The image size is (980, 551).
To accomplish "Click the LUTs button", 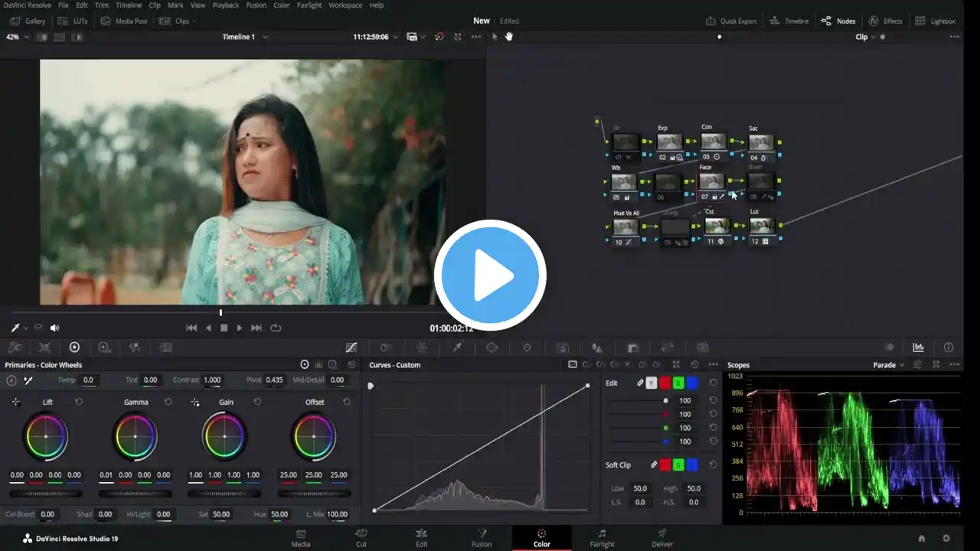I will click(73, 21).
